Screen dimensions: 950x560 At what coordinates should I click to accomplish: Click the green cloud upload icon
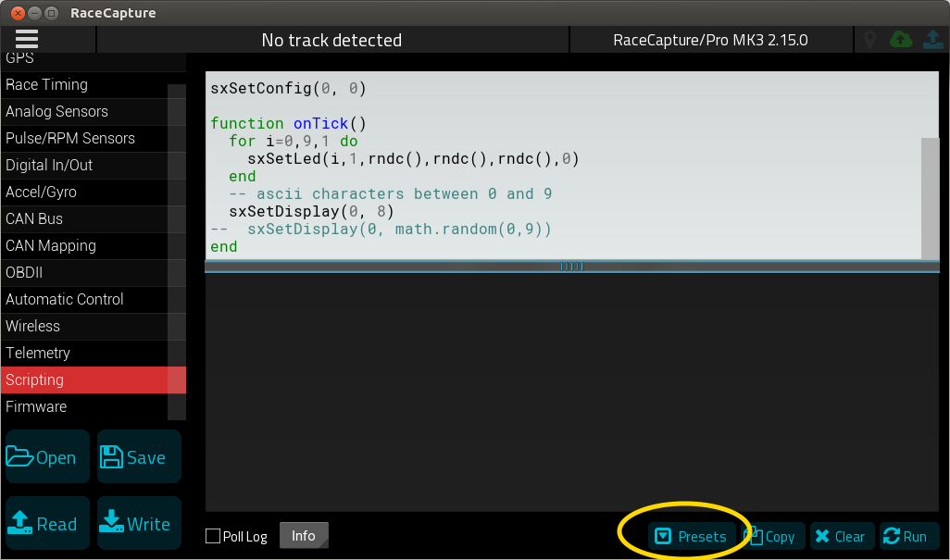(x=901, y=40)
